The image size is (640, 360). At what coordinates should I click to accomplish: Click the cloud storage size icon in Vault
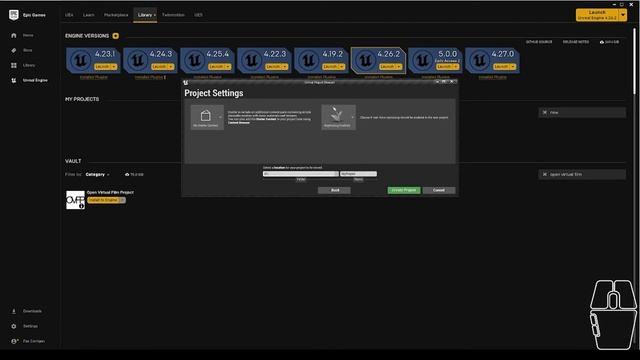click(127, 174)
